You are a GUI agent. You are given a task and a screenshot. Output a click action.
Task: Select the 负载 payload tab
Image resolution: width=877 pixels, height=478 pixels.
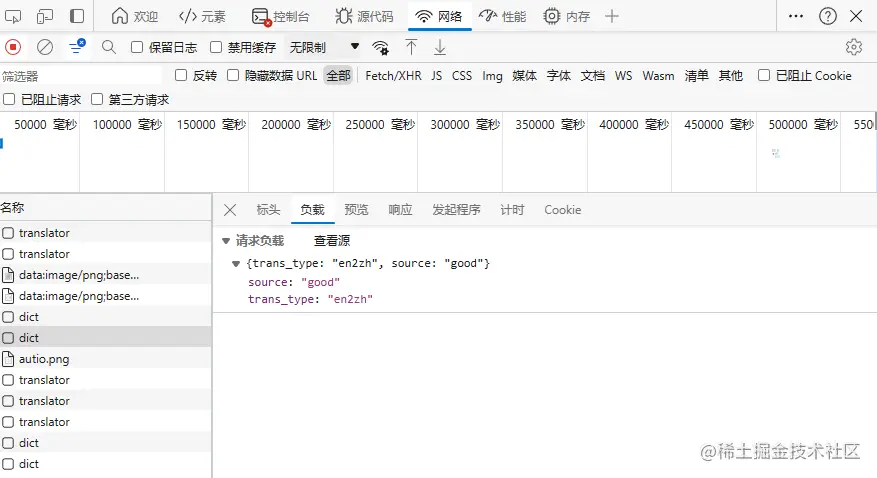click(312, 210)
